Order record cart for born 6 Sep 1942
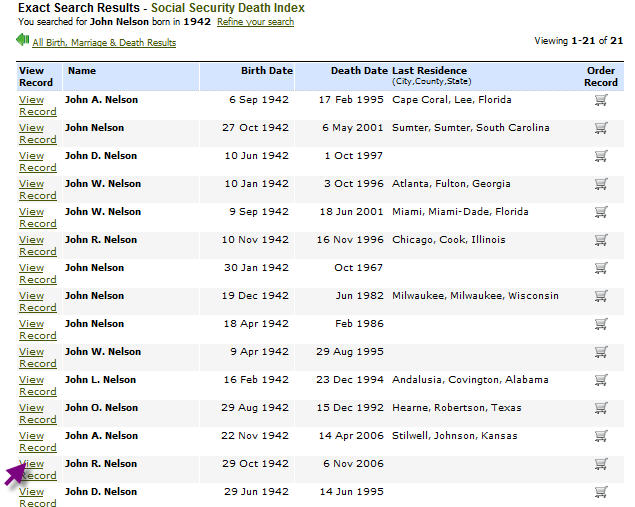The image size is (635, 507). 601,100
